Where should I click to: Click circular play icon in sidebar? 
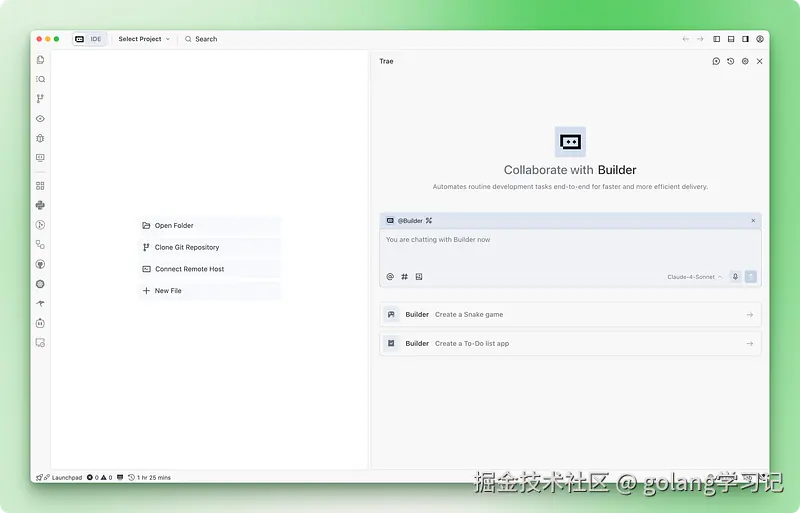pyautogui.click(x=40, y=225)
